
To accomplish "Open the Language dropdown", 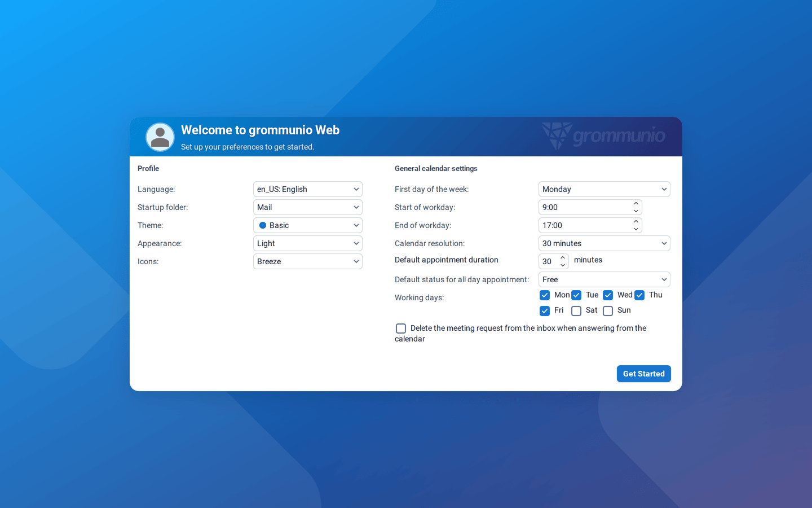I will [x=308, y=189].
